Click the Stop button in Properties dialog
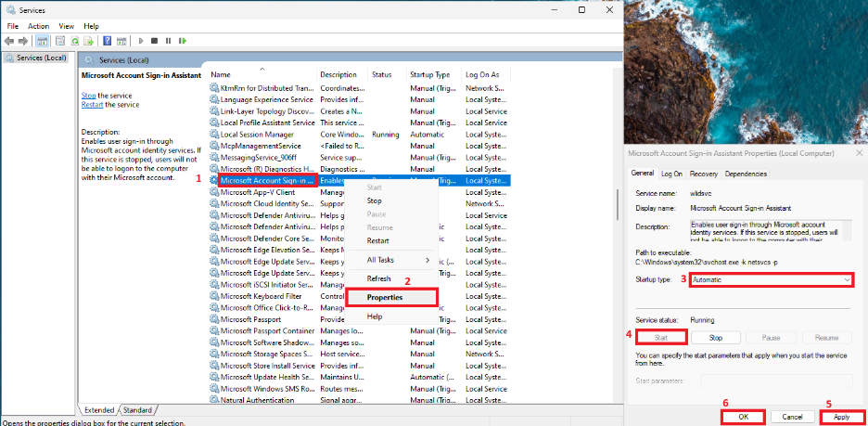Image resolution: width=868 pixels, height=426 pixels. [x=716, y=337]
